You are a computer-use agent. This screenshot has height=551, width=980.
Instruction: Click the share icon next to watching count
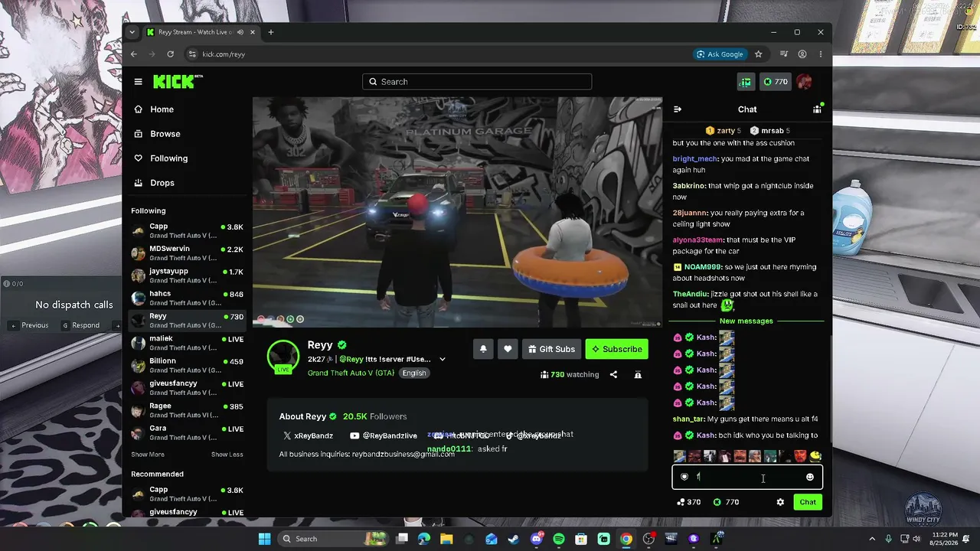[613, 375]
